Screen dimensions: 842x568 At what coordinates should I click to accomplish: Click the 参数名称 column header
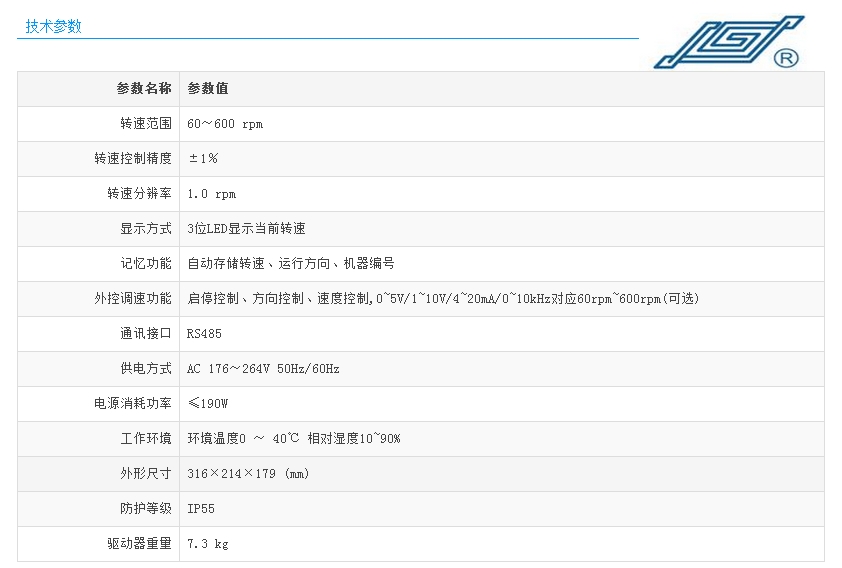point(144,89)
